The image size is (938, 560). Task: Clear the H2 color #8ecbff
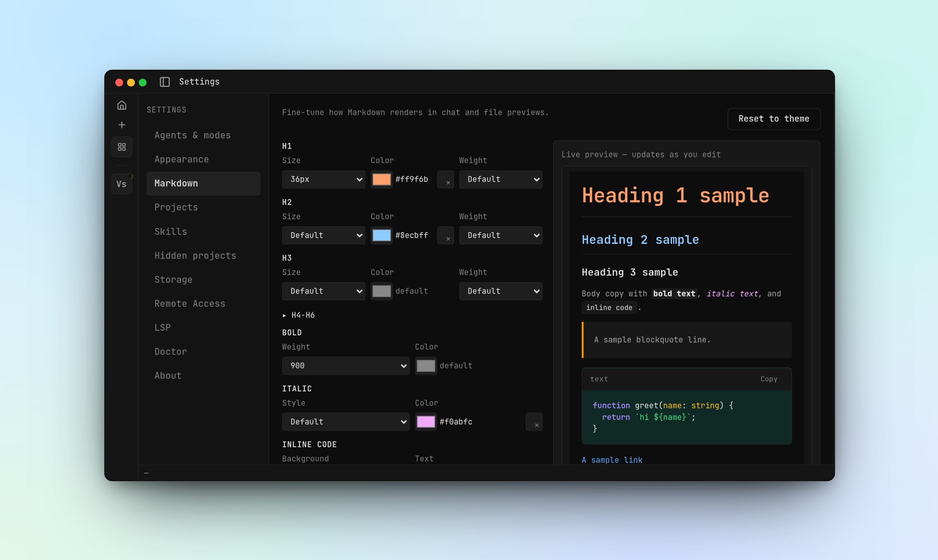(x=446, y=235)
